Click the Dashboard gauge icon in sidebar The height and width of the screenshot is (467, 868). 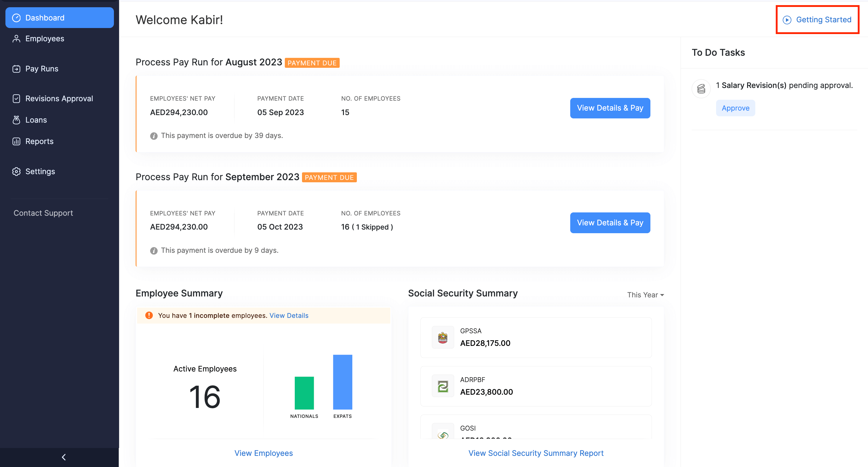pos(16,18)
